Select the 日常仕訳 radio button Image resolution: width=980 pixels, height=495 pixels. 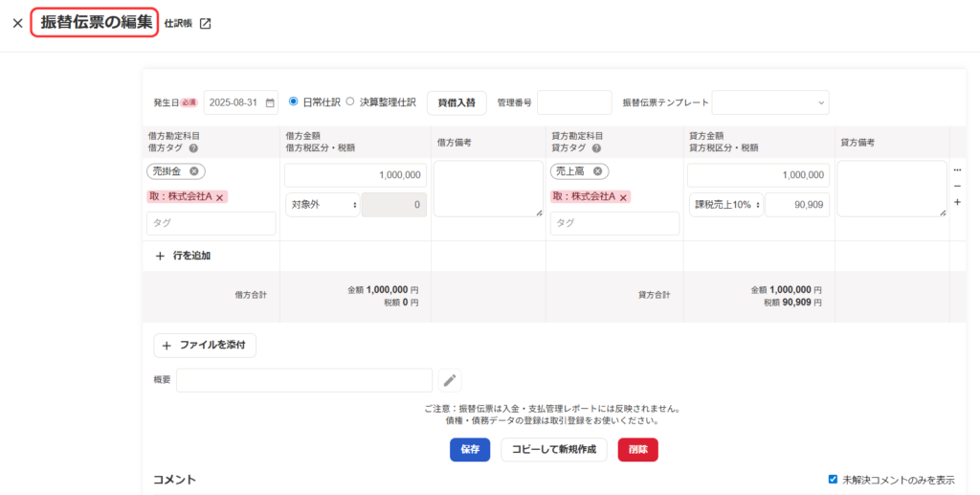pos(294,101)
